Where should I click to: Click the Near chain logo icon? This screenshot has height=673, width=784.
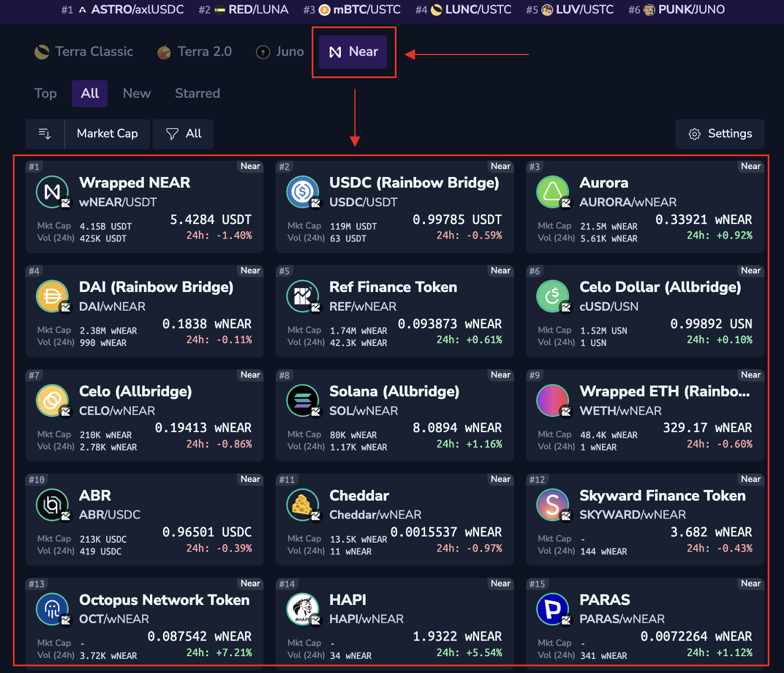click(335, 52)
